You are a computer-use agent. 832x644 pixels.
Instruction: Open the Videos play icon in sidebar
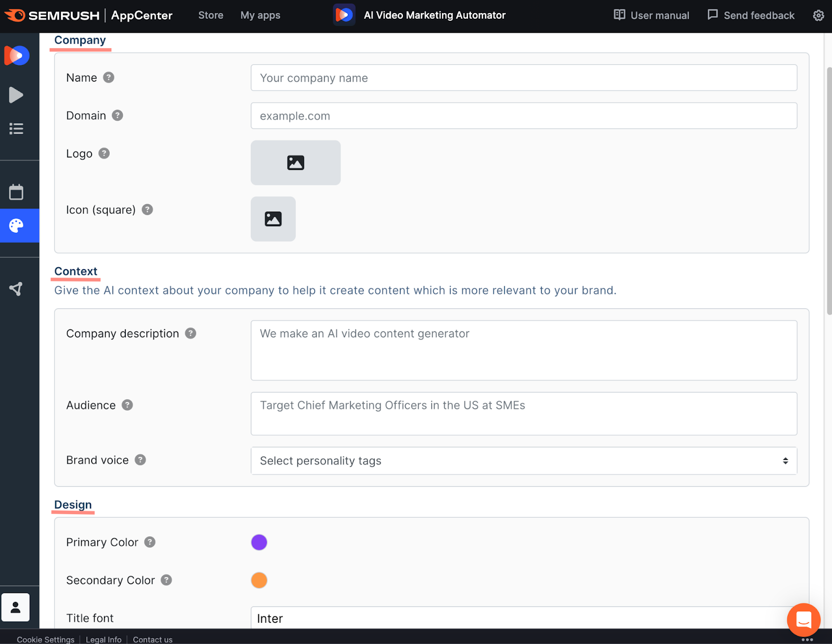point(16,95)
